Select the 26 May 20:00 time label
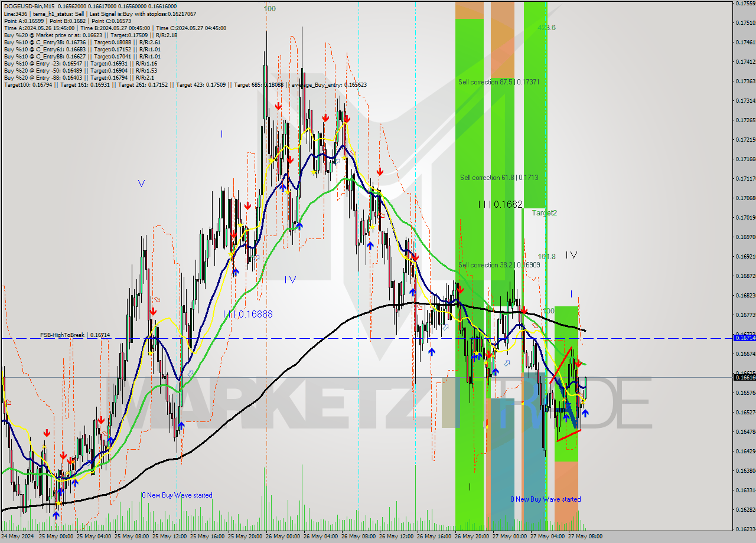 (x=471, y=537)
